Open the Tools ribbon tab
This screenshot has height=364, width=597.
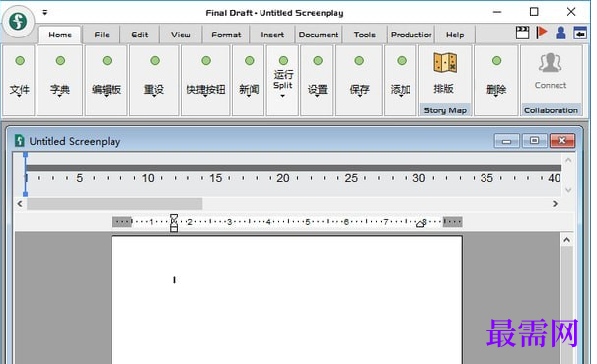coord(365,35)
